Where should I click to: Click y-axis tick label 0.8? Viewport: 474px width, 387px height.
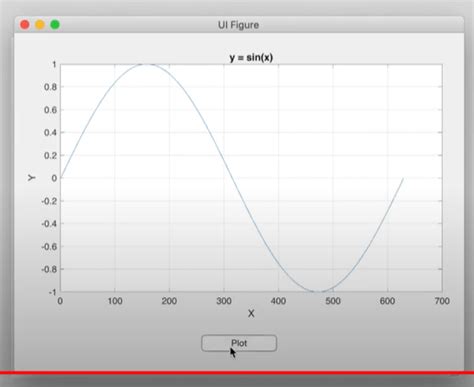pos(50,87)
